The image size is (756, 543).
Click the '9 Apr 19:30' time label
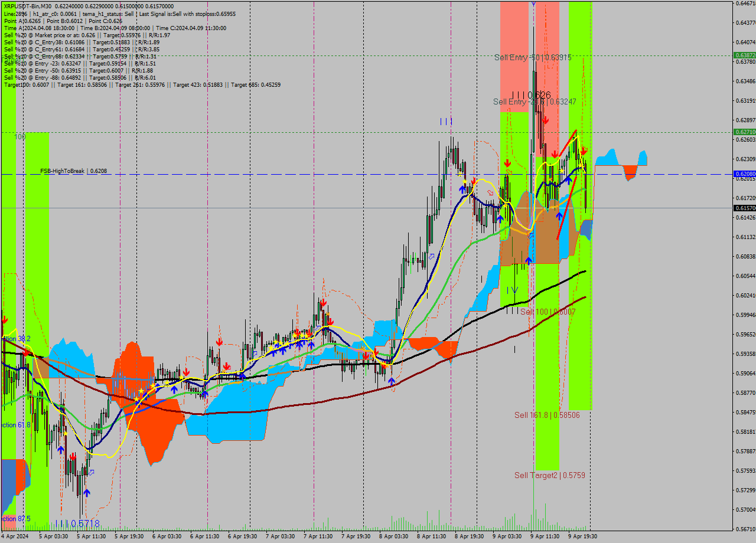point(582,537)
